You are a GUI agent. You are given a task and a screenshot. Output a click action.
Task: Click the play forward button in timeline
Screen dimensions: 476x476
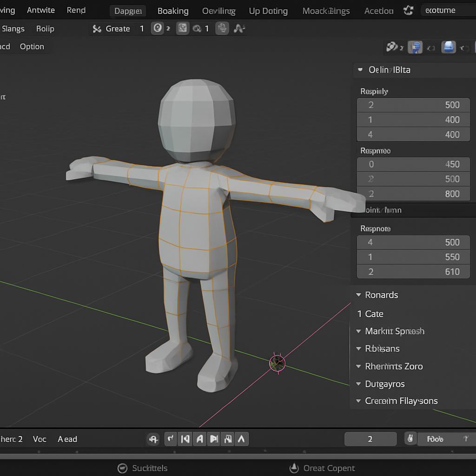(214, 439)
